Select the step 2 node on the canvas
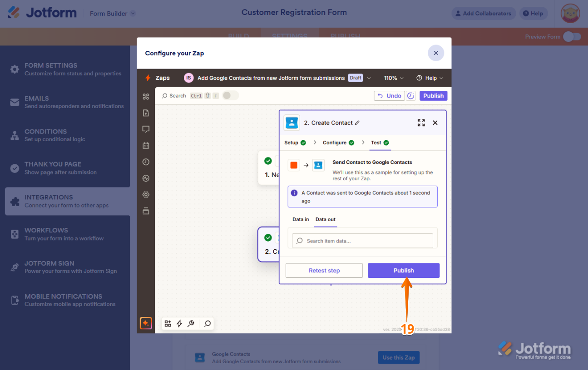Viewport: 588px width, 370px height. point(268,245)
